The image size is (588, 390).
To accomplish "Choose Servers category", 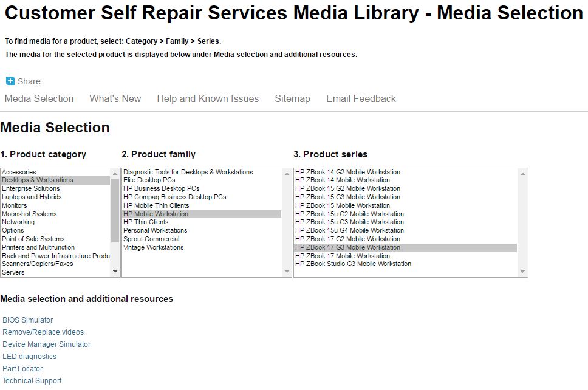I will coord(55,273).
